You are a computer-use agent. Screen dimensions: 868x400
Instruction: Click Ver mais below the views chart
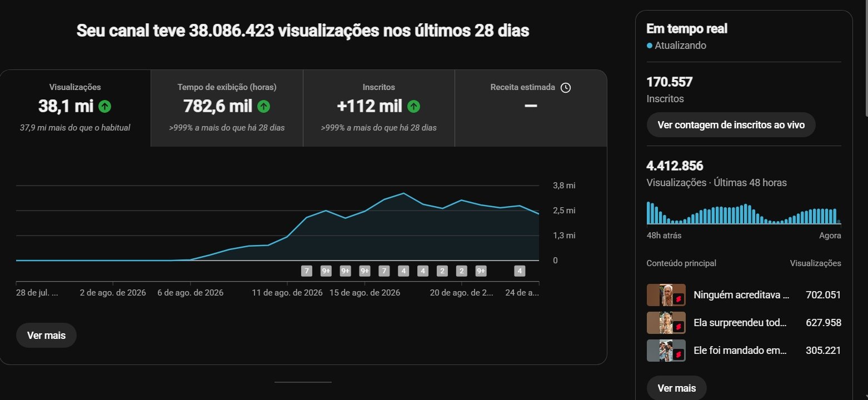tap(46, 336)
